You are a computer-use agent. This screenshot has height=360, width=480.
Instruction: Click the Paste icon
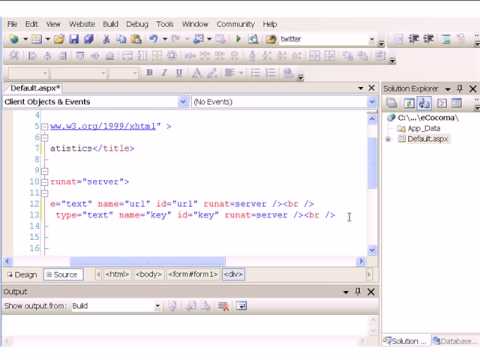pyautogui.click(x=136, y=39)
